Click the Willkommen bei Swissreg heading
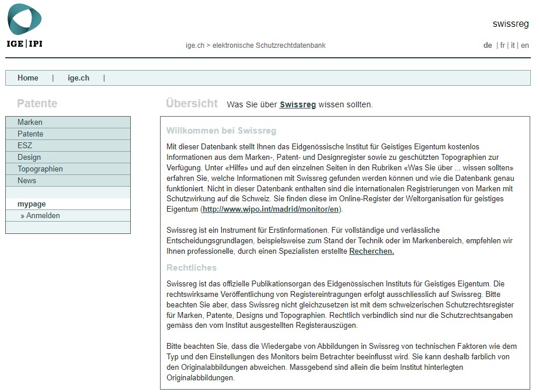539x392 pixels. (x=221, y=131)
